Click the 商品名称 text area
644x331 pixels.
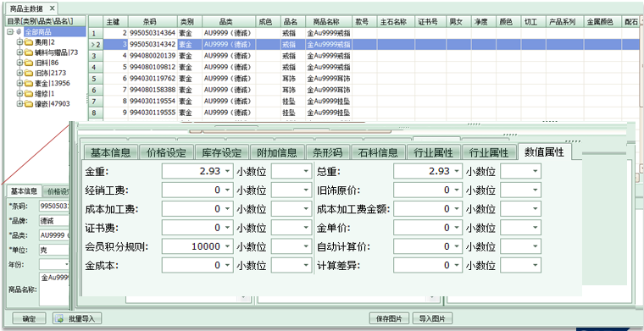tap(54, 289)
